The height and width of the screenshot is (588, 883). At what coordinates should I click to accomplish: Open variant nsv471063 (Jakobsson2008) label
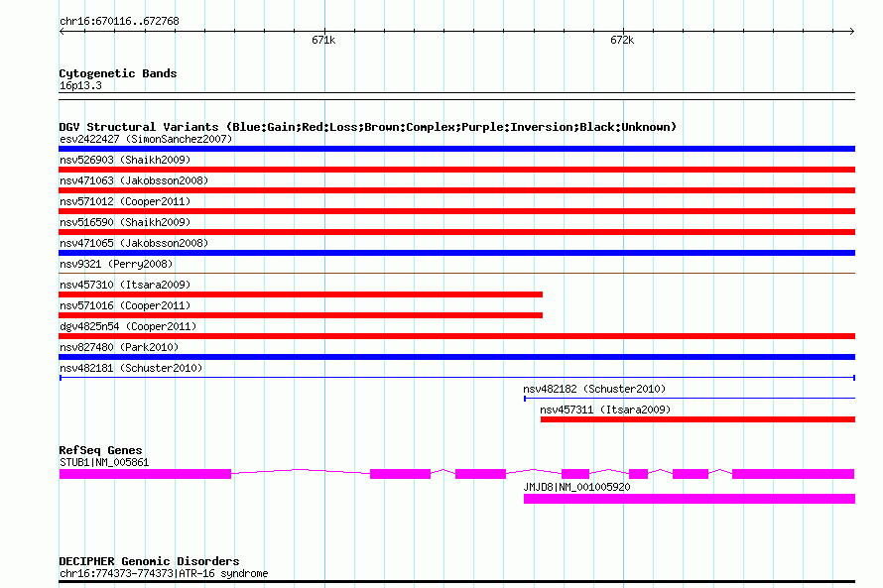coord(134,180)
